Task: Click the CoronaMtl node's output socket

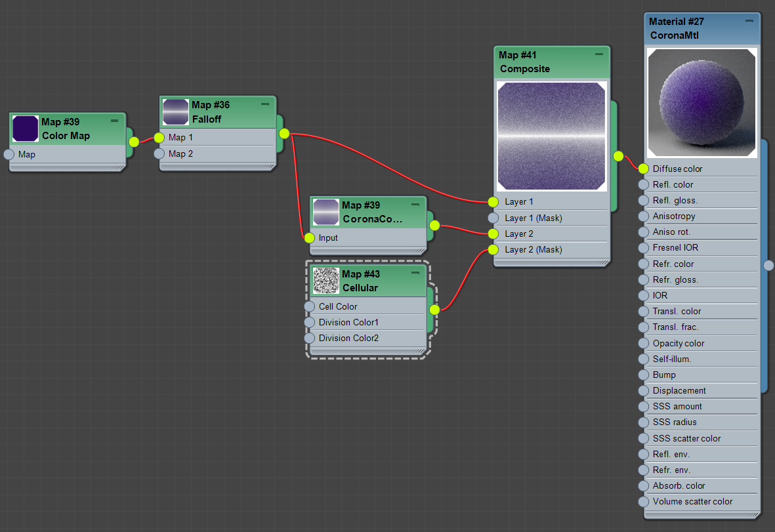Action: pyautogui.click(x=769, y=266)
